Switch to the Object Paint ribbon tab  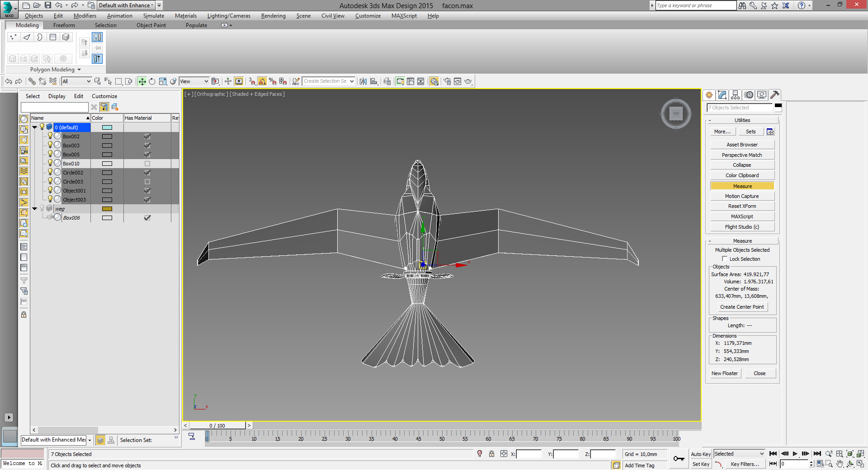tap(151, 25)
